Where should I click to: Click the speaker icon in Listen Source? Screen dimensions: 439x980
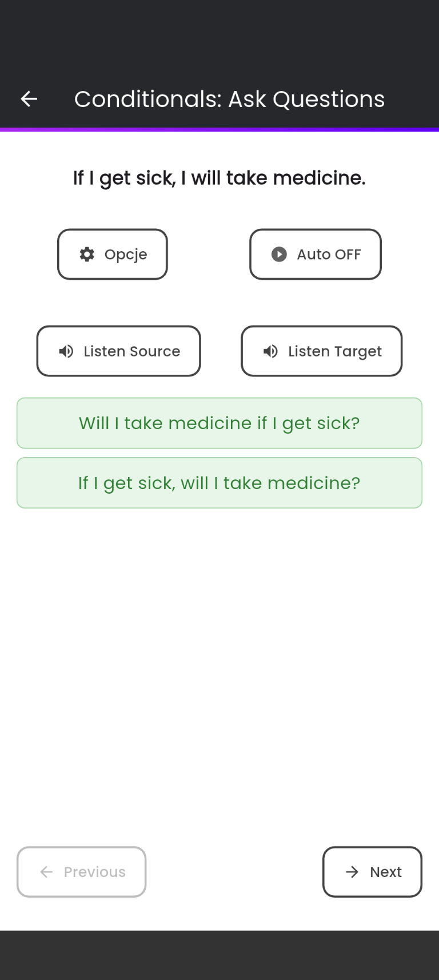(66, 351)
